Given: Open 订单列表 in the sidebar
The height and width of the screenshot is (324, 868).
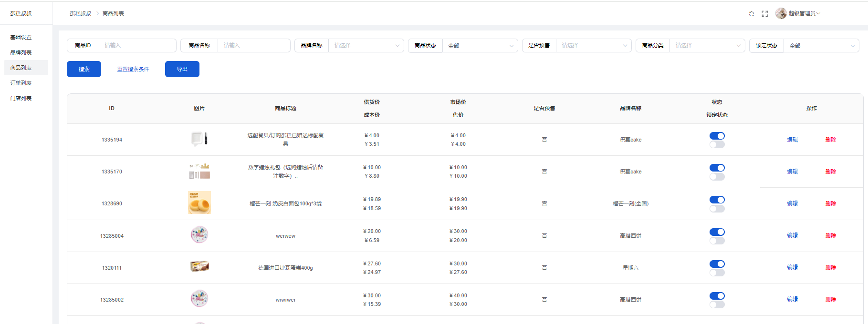Looking at the screenshot, I should 21,83.
